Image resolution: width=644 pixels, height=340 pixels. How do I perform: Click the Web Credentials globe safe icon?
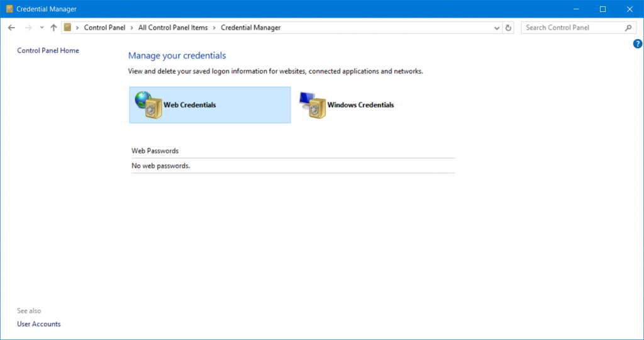tap(148, 105)
